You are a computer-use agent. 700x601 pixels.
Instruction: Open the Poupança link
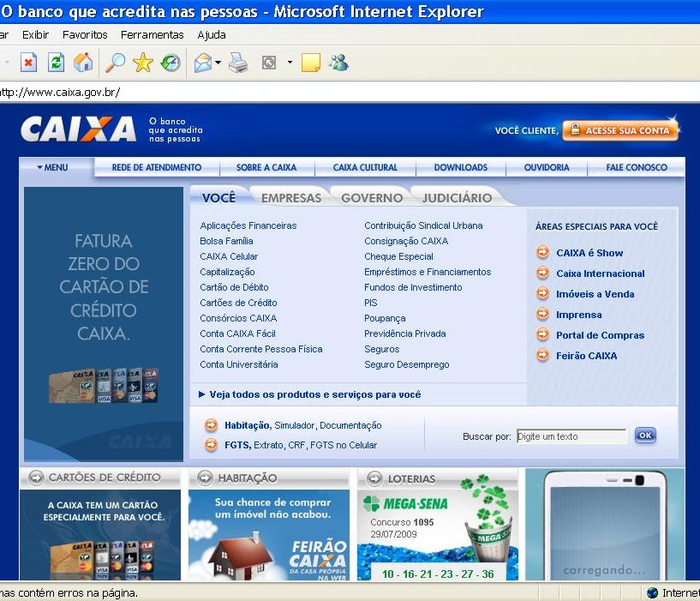[x=385, y=318]
